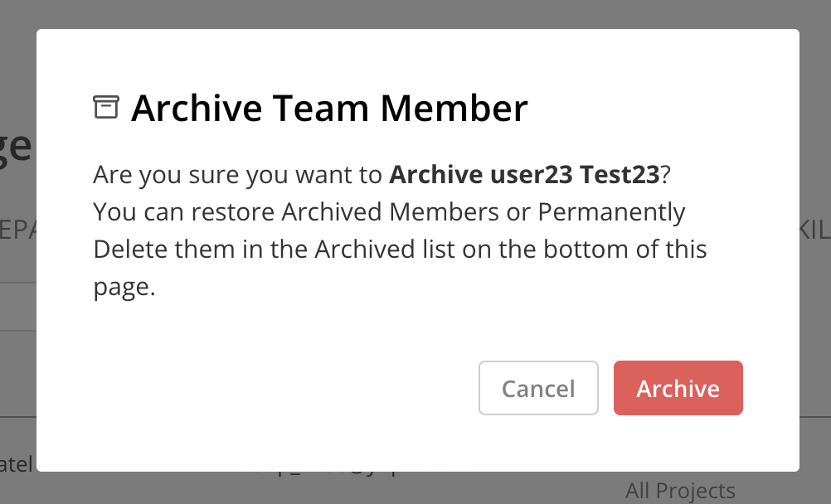Click the Are you sure question text
The width and height of the screenshot is (831, 504).
pyautogui.click(x=181, y=175)
